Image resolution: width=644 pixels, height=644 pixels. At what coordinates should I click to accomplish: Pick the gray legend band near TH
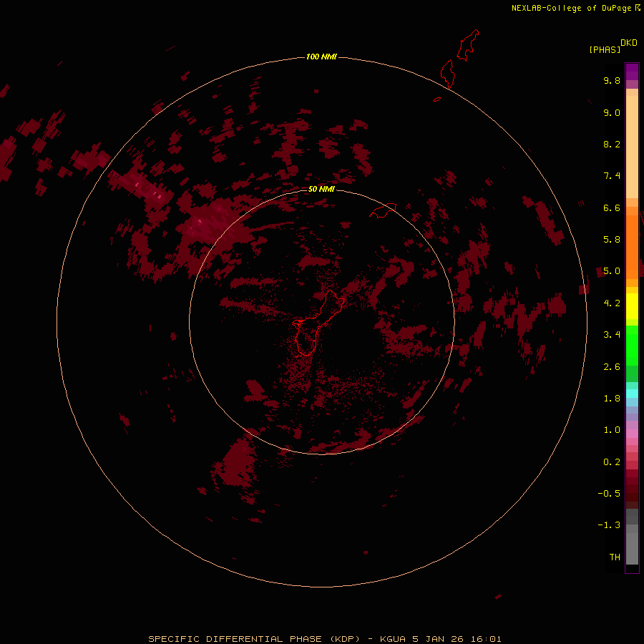[632, 548]
